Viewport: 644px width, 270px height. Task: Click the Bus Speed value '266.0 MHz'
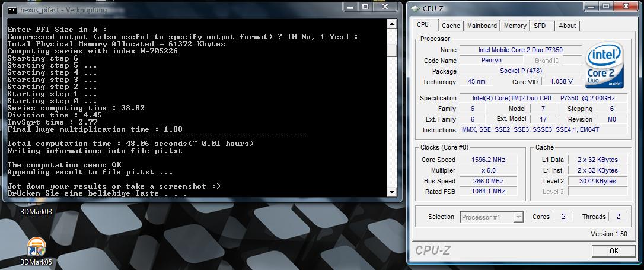tap(488, 181)
